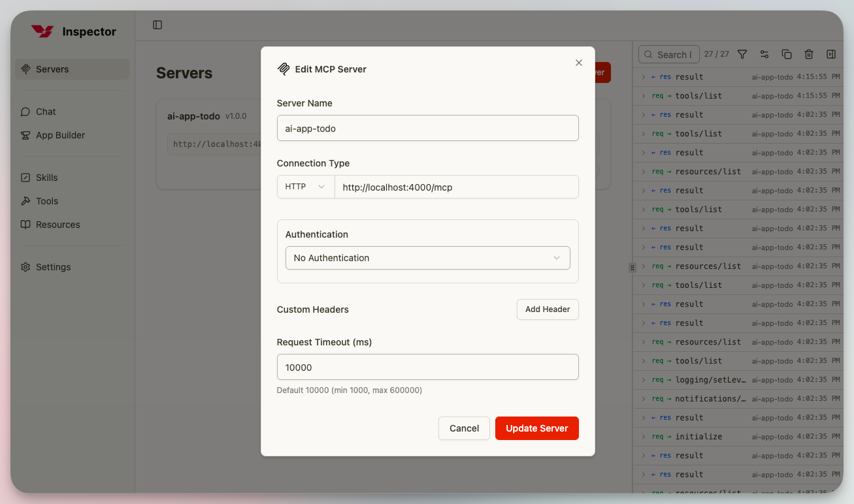Click the Add Header button
Screen dimensions: 854x504
click(548, 309)
